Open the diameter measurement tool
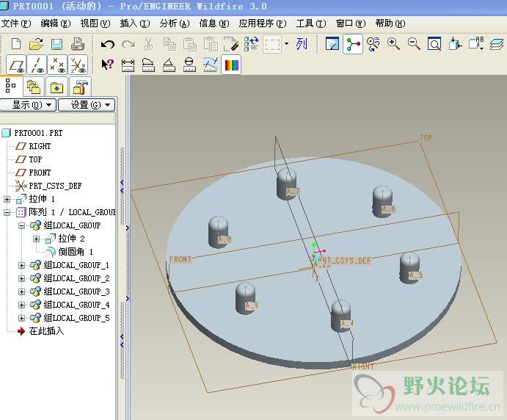This screenshot has height=420, width=507. (x=189, y=65)
